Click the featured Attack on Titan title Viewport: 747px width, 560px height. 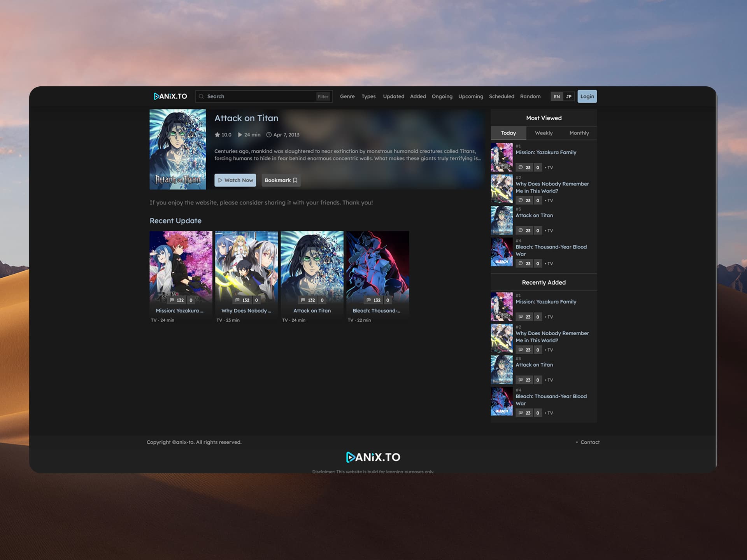point(246,118)
